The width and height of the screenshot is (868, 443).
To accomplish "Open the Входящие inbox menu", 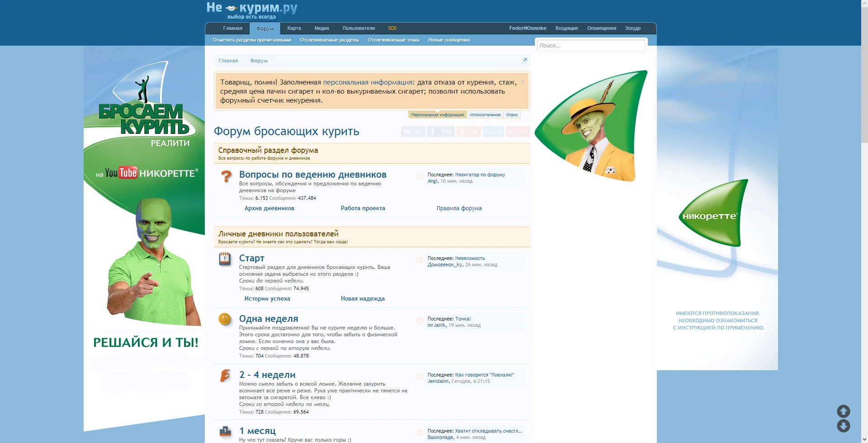I will (567, 28).
